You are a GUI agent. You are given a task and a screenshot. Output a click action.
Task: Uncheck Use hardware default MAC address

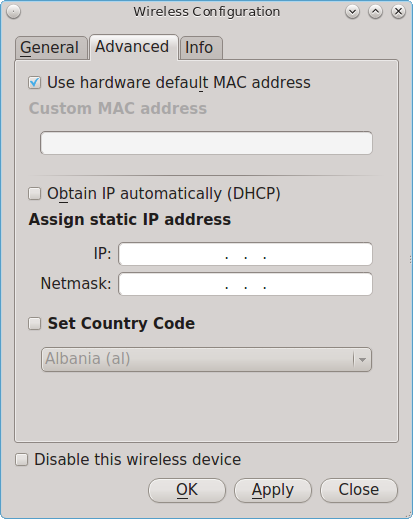(x=35, y=83)
